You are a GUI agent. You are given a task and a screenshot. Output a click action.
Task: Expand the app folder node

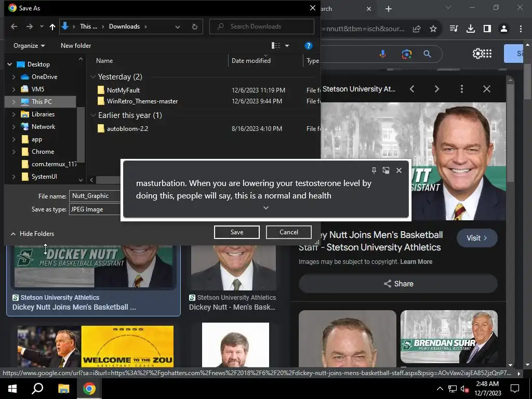point(14,139)
